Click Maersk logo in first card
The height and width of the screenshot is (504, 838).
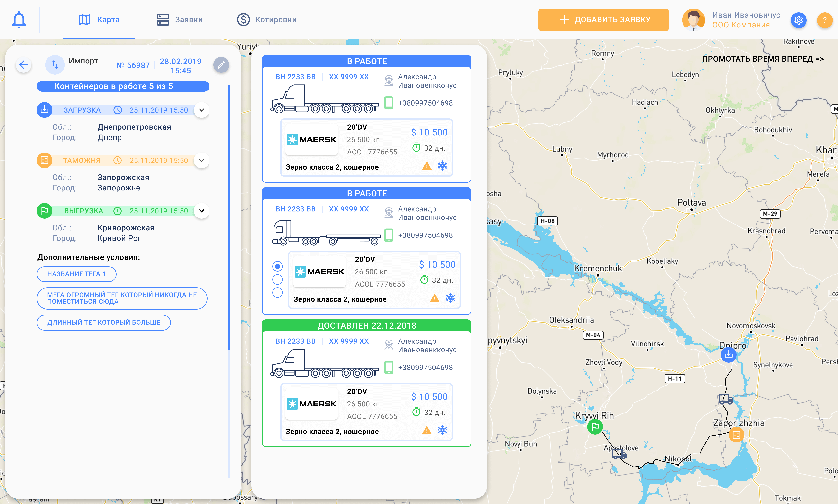(x=311, y=140)
